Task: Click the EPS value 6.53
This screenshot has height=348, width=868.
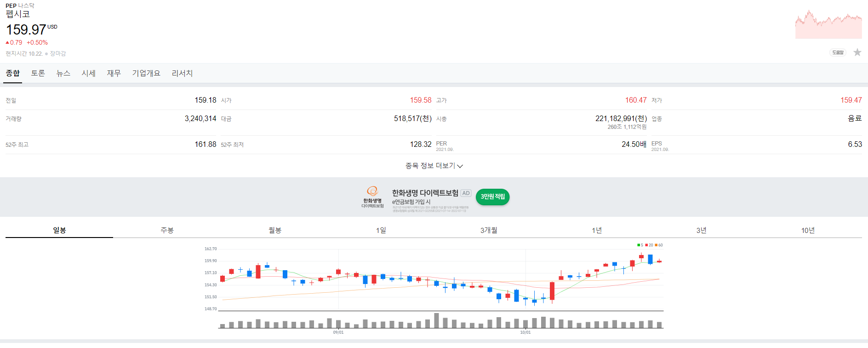Action: coord(855,144)
